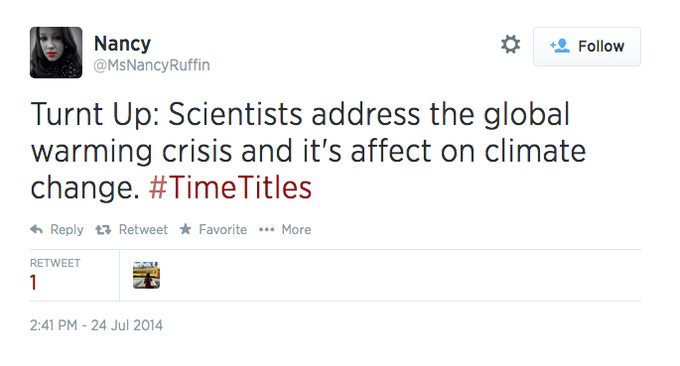This screenshot has height=366, width=680.
Task: Expand the More options text
Action: click(x=296, y=229)
